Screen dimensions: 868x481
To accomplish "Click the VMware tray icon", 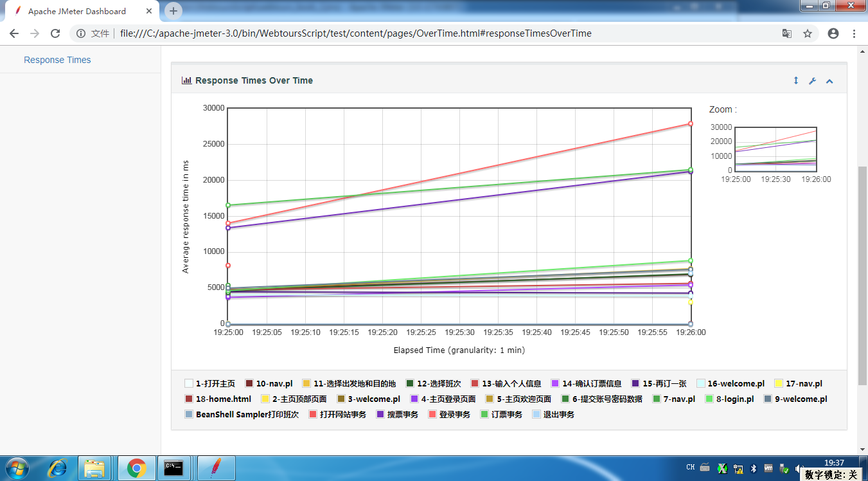I will [x=768, y=468].
